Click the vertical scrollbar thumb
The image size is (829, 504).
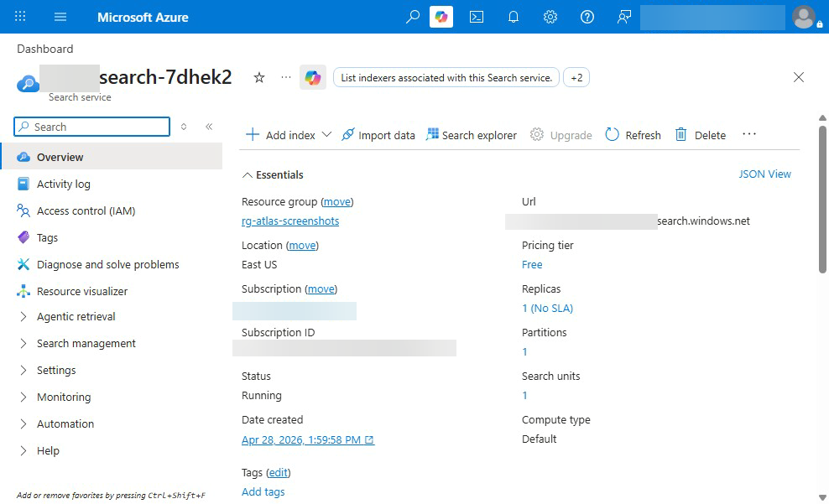coord(822,200)
